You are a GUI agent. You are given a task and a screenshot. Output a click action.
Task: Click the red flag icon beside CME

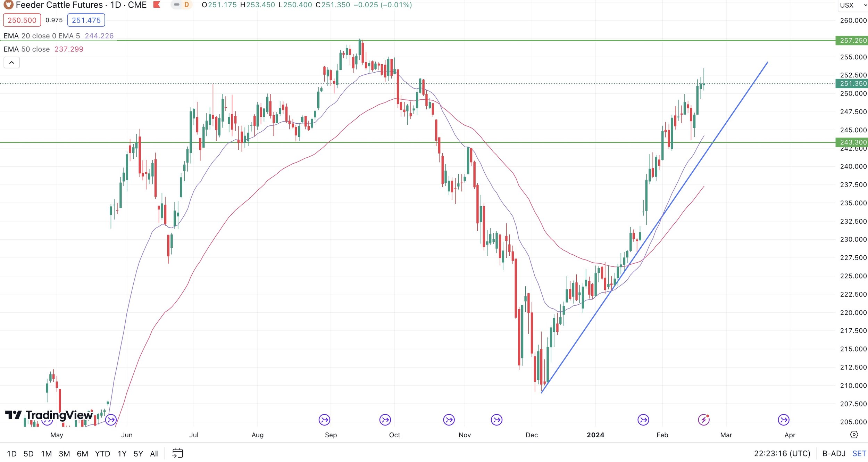157,5
